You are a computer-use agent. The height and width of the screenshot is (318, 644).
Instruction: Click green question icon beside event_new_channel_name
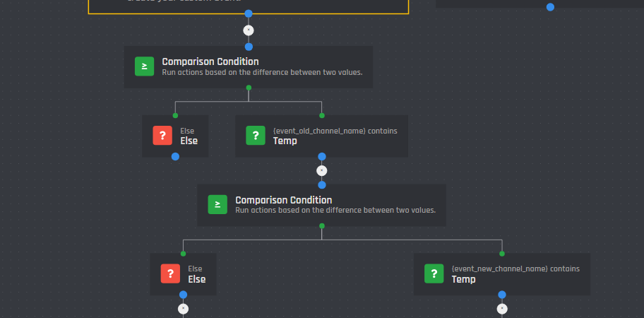[434, 273]
